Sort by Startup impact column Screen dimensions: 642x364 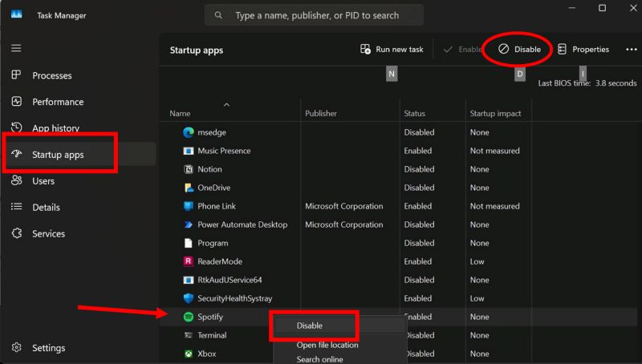[495, 114]
